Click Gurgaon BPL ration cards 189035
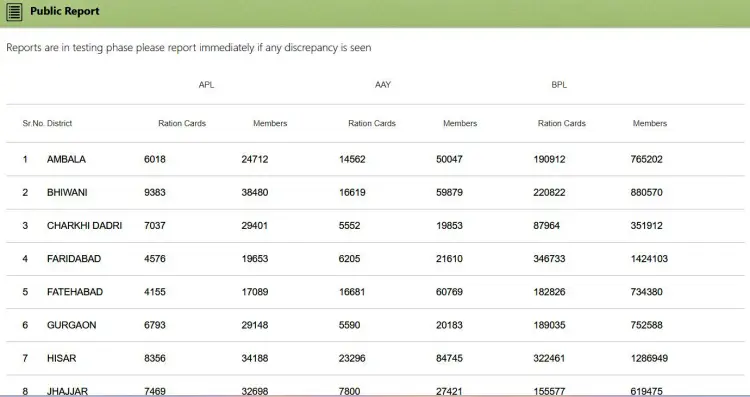 point(549,325)
